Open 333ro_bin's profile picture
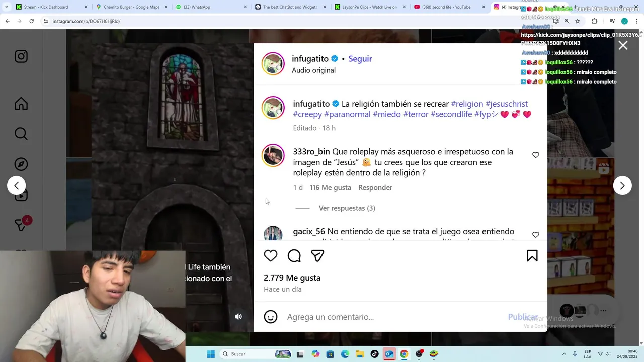 (x=273, y=156)
